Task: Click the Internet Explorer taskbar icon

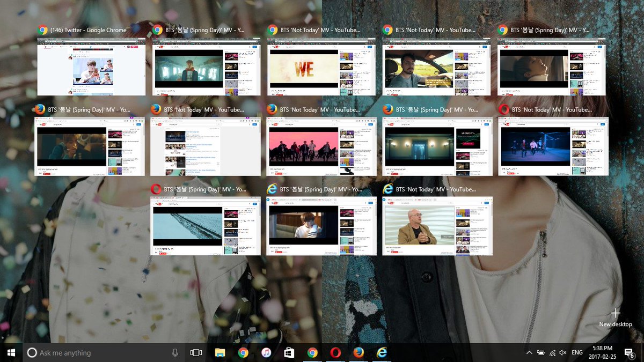Action: pyautogui.click(x=382, y=352)
